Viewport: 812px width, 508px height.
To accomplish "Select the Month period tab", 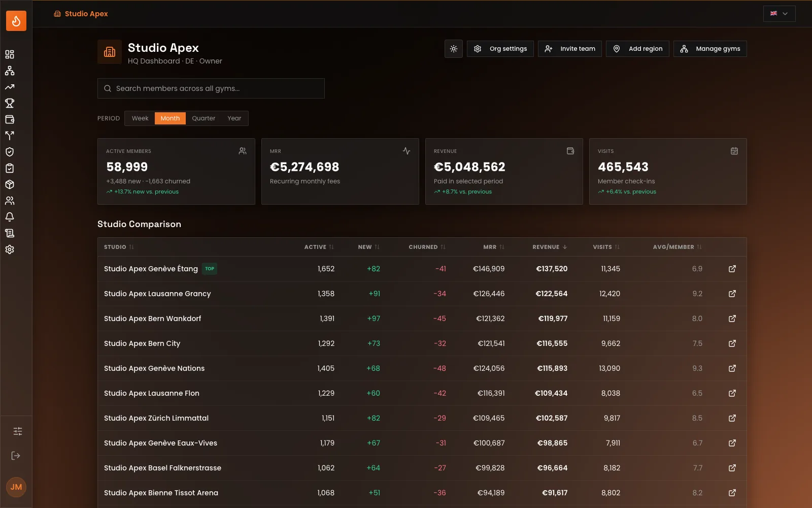I will click(x=170, y=118).
